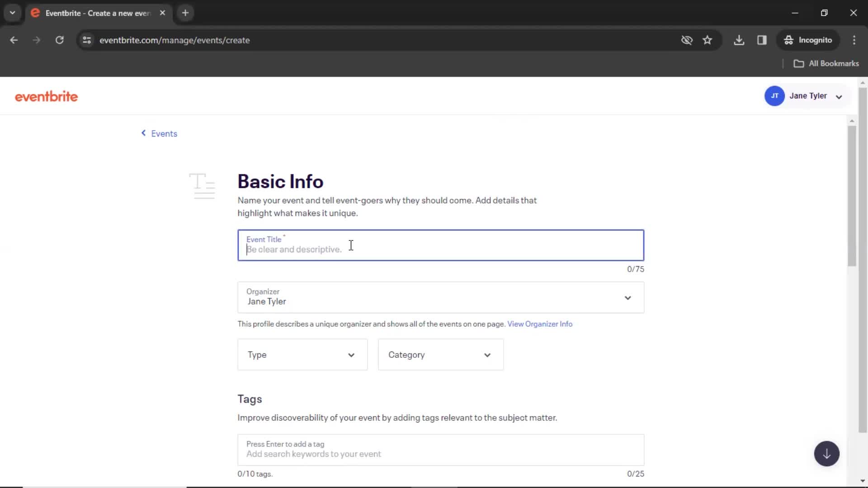Reload the page with the refresh icon
Screen dimensions: 868x488
[59, 40]
